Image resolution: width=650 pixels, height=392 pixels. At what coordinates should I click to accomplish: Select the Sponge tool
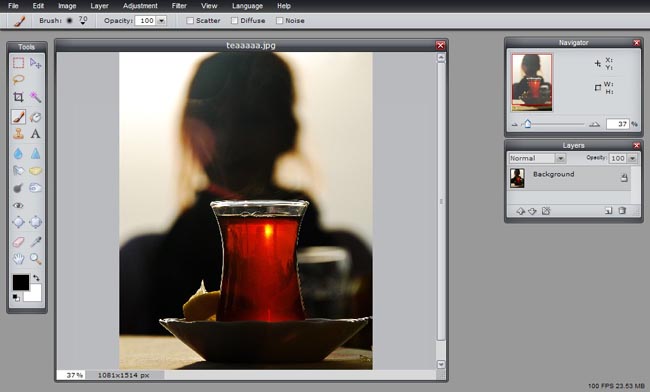click(x=36, y=170)
